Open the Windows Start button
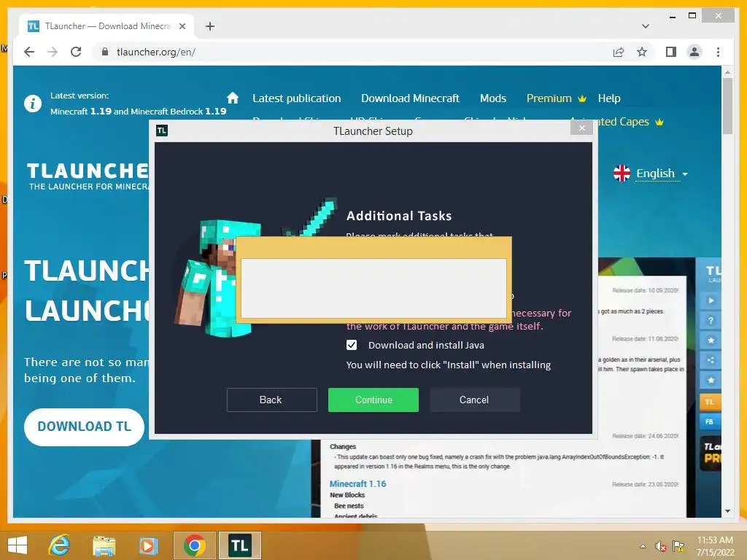 tap(18, 545)
